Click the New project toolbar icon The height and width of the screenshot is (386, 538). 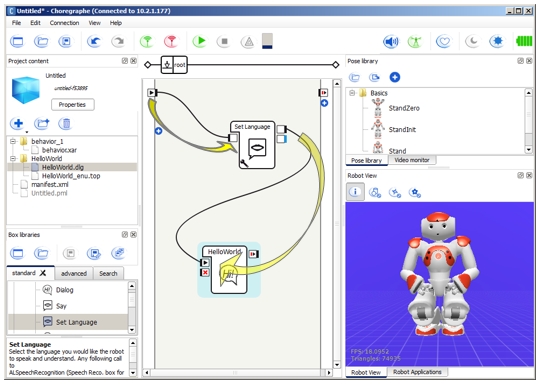coord(17,42)
